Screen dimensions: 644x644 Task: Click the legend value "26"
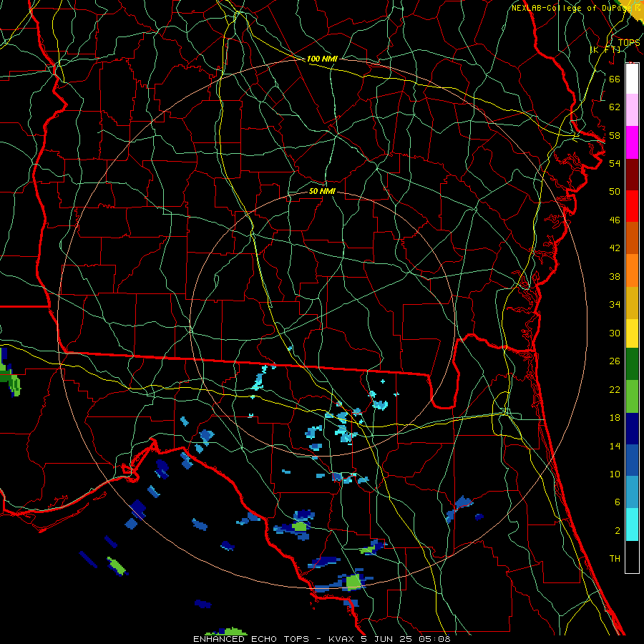(x=615, y=361)
